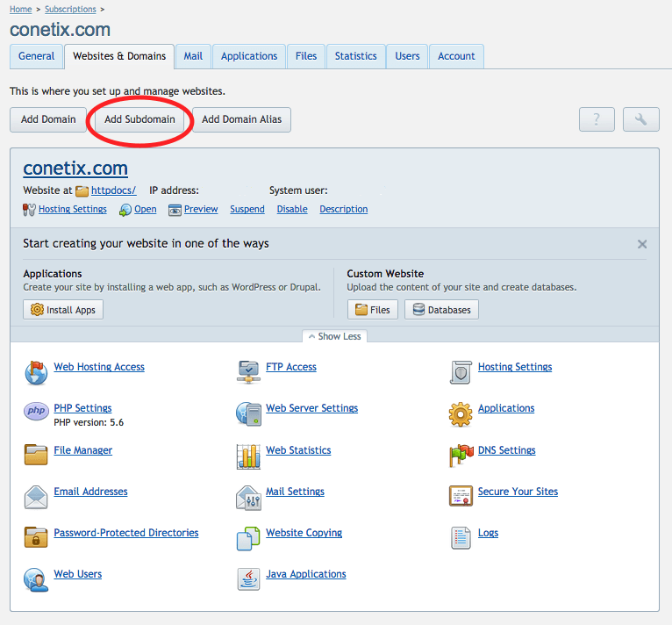Screen dimensions: 672x625
Task: Open the DNS Settings link
Action: coord(507,450)
